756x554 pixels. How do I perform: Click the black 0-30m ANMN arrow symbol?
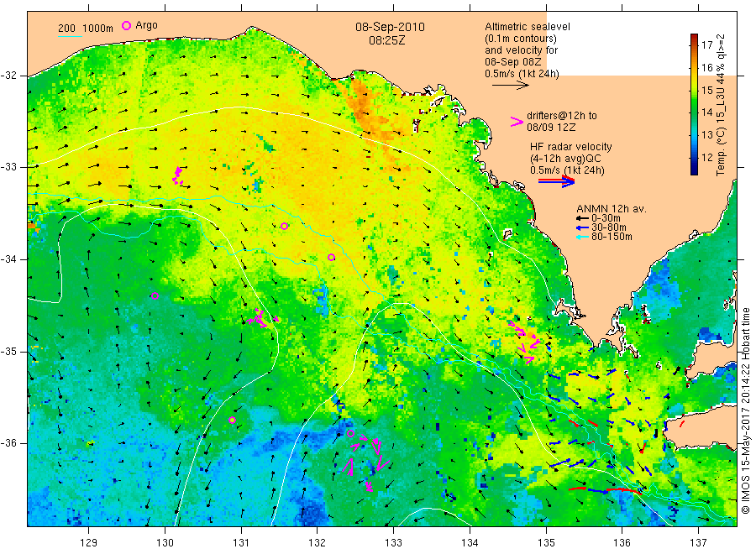click(582, 219)
